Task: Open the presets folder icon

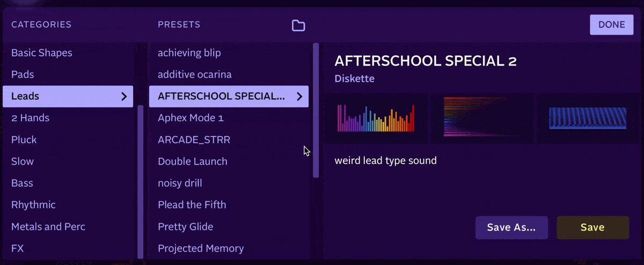Action: point(298,25)
